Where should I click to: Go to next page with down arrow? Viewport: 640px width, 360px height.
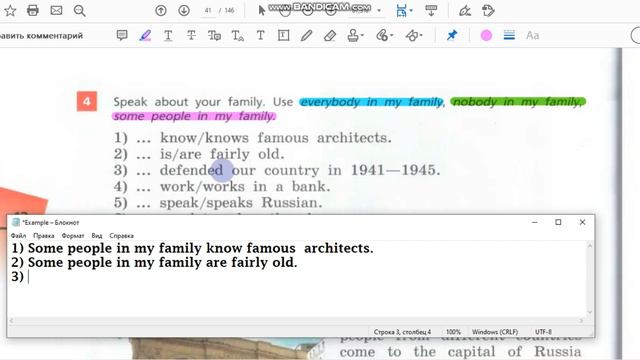click(x=184, y=11)
